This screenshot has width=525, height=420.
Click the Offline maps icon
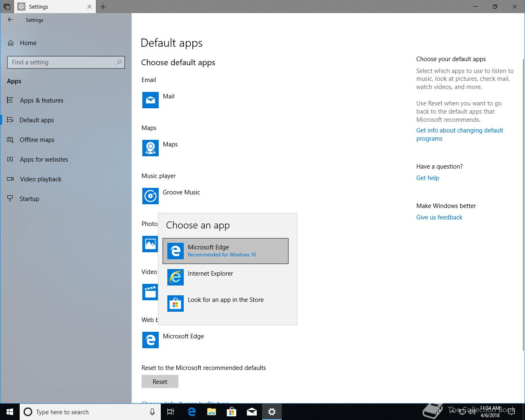(10, 140)
